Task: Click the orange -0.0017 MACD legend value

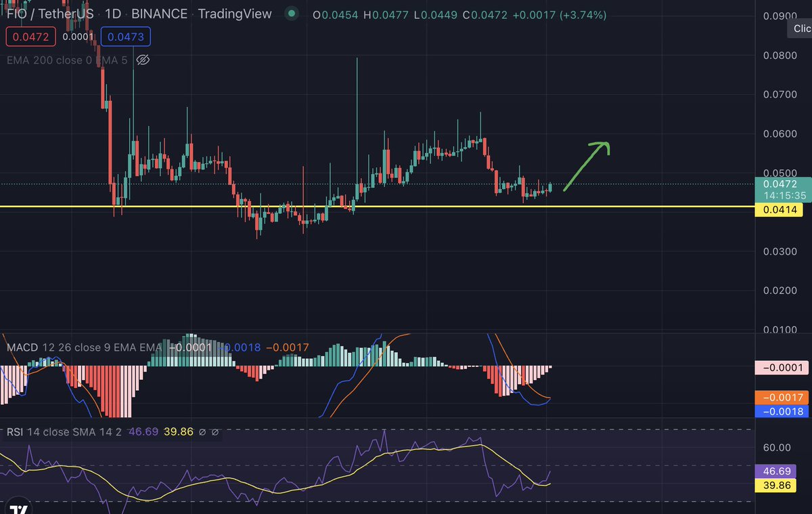Action: (288, 347)
